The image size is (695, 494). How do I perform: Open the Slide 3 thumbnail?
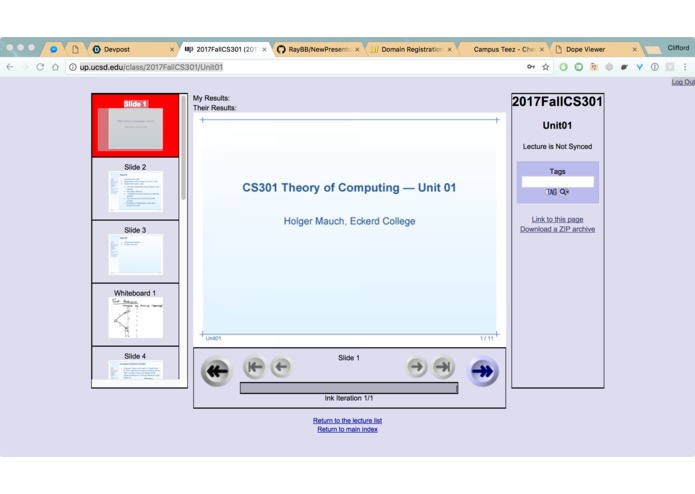coord(135,252)
